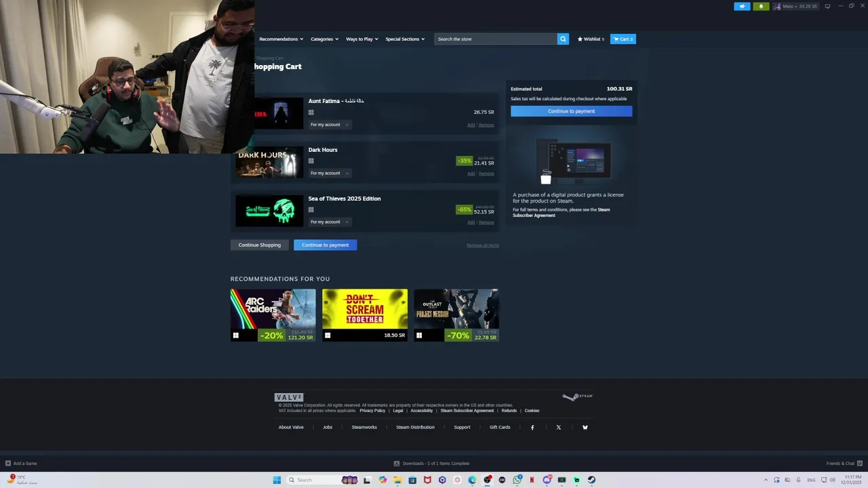Screen dimensions: 868x488
Task: Open The Outlast Trials recommendation
Action: point(456,315)
